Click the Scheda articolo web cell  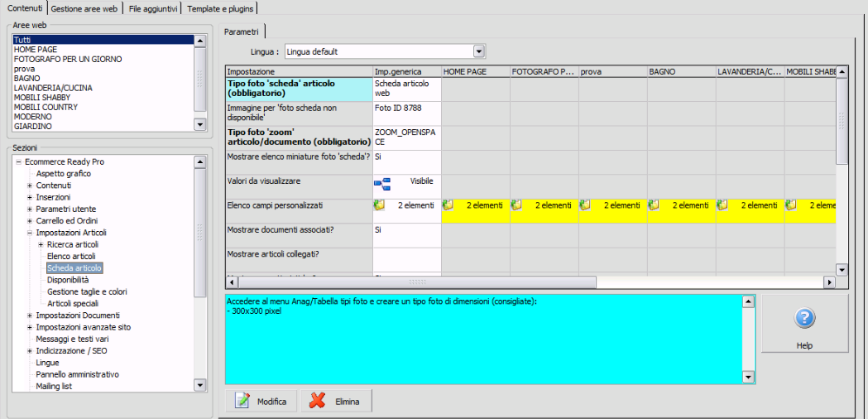[407, 89]
